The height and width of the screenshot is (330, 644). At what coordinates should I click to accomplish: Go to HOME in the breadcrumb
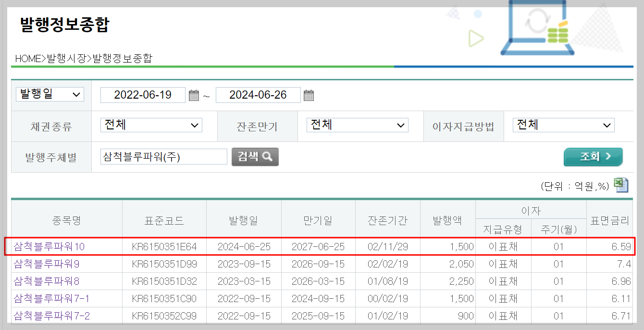pyautogui.click(x=28, y=59)
